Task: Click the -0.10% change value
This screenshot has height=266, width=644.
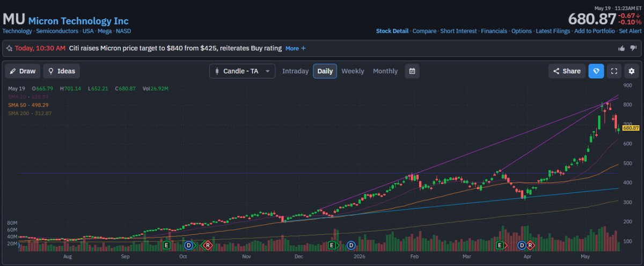Action: (x=630, y=22)
